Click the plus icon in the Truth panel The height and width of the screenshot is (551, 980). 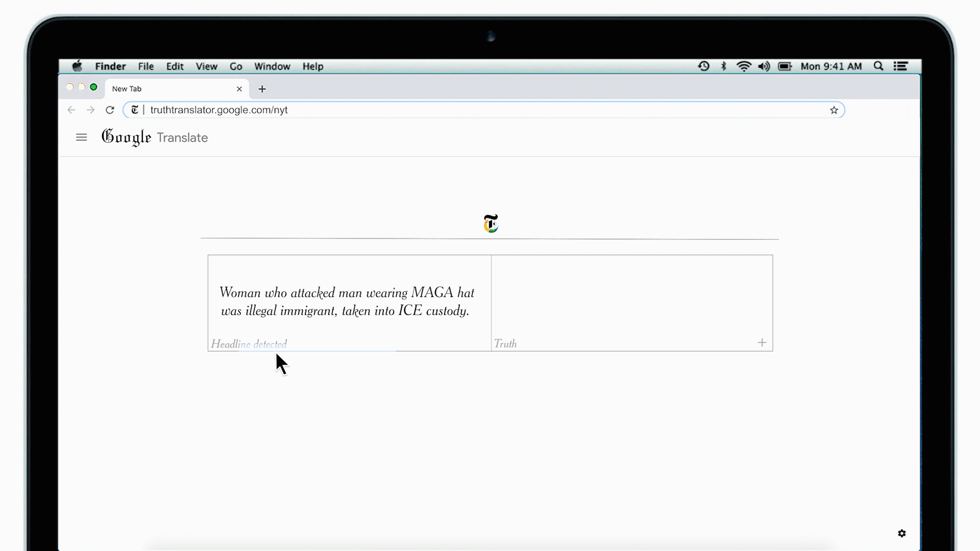762,342
